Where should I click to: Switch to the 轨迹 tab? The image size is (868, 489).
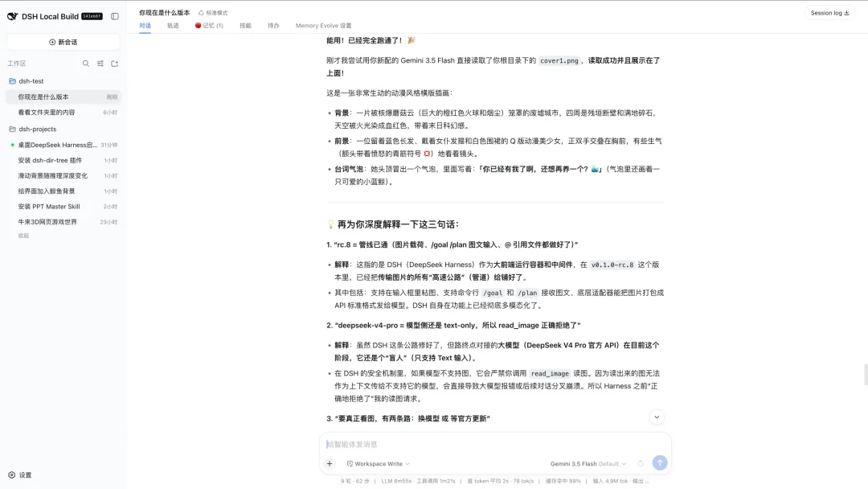174,26
